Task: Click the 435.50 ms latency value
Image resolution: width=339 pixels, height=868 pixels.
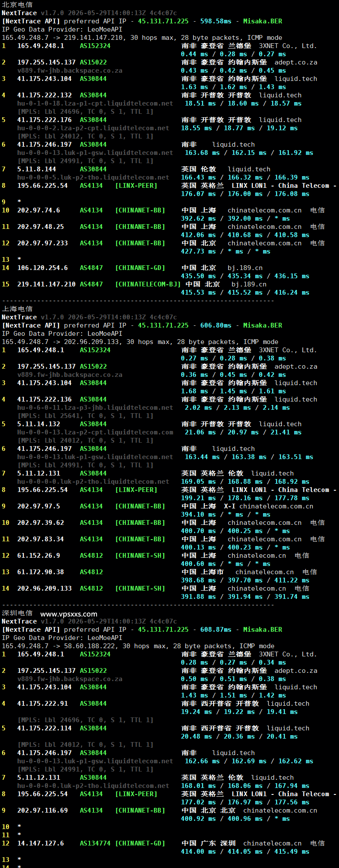Action: click(198, 276)
